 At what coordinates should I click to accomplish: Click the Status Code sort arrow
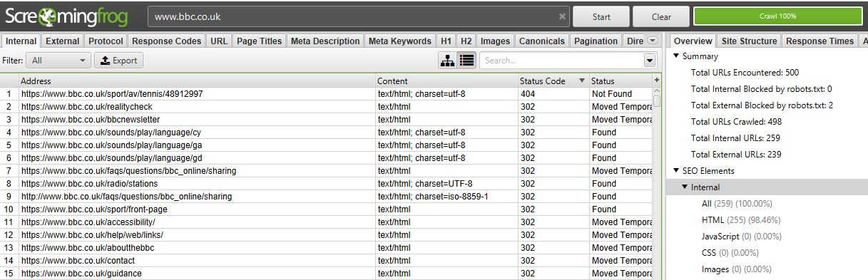click(581, 81)
